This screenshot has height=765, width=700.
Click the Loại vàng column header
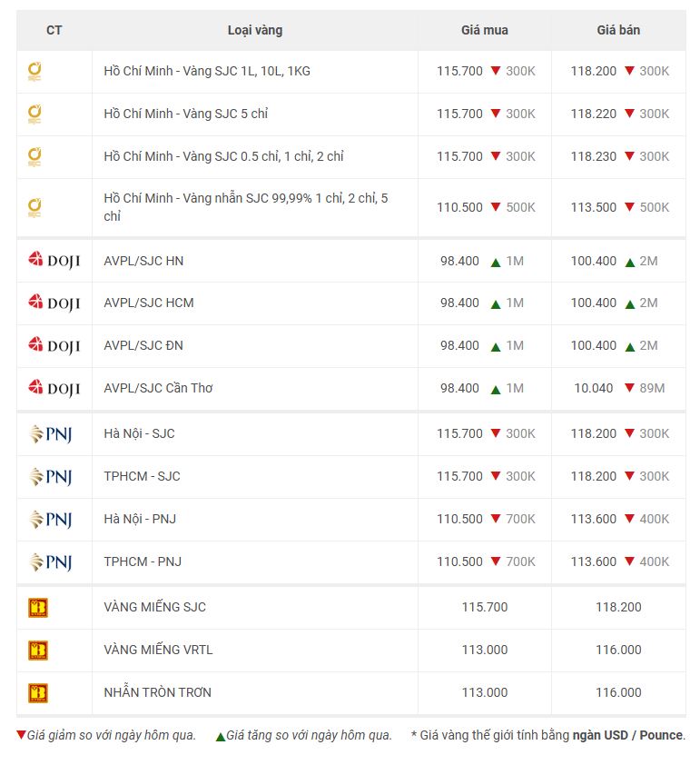tap(254, 30)
